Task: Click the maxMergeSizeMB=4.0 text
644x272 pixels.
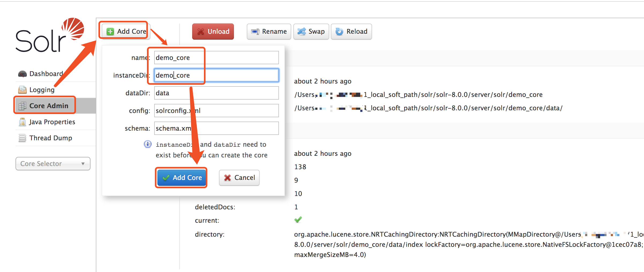Action: (330, 255)
